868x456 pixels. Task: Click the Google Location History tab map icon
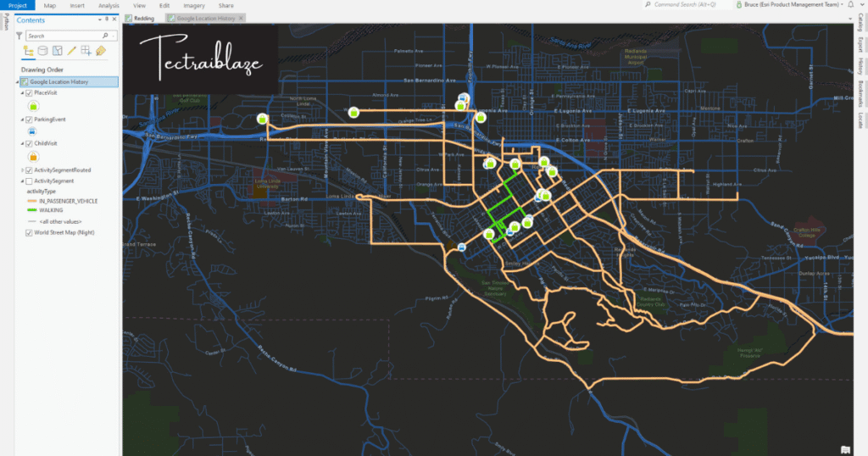click(x=171, y=19)
